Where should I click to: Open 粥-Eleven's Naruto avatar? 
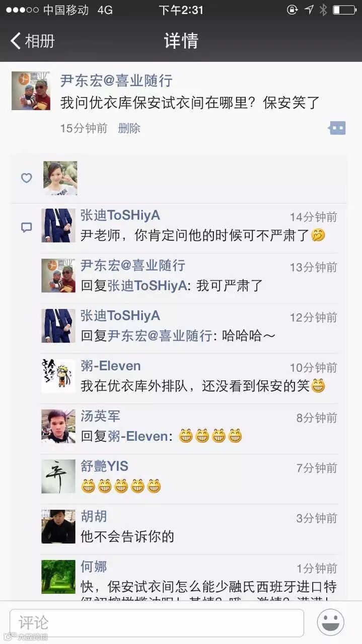58,376
